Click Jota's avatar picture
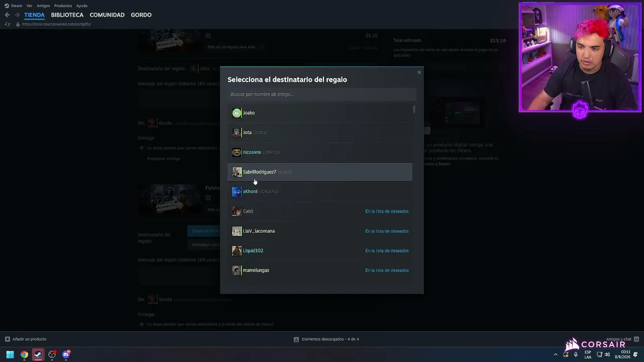Viewport: 644px width, 362px height. [236, 132]
